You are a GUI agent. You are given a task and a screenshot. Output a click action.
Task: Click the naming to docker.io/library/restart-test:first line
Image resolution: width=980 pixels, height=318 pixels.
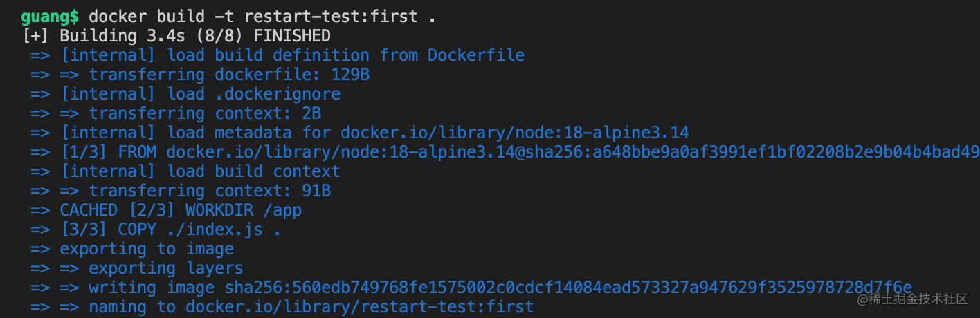click(311, 307)
